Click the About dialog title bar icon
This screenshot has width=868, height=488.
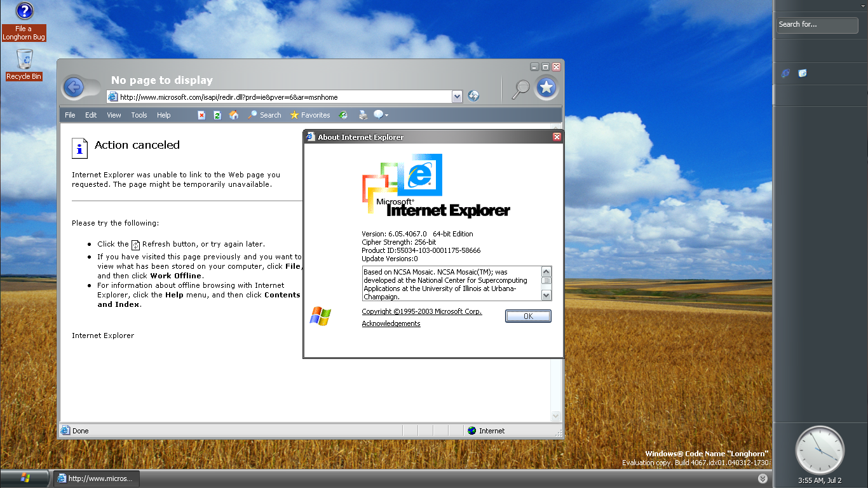(x=310, y=137)
